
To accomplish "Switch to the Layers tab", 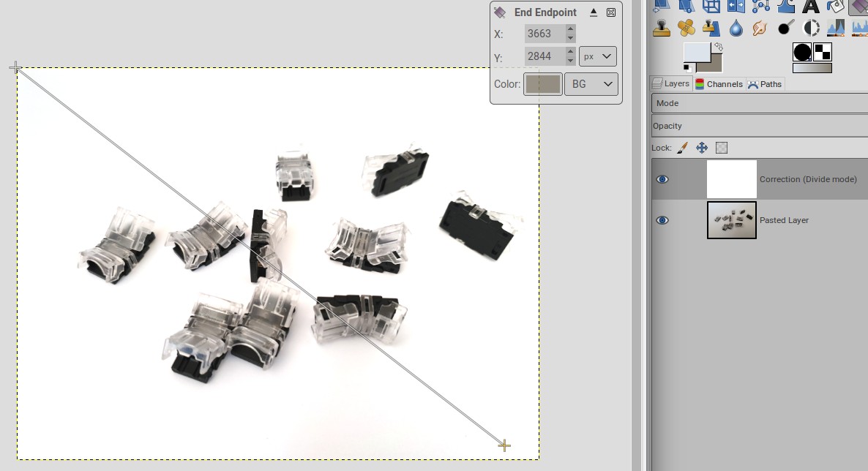I will pyautogui.click(x=671, y=83).
